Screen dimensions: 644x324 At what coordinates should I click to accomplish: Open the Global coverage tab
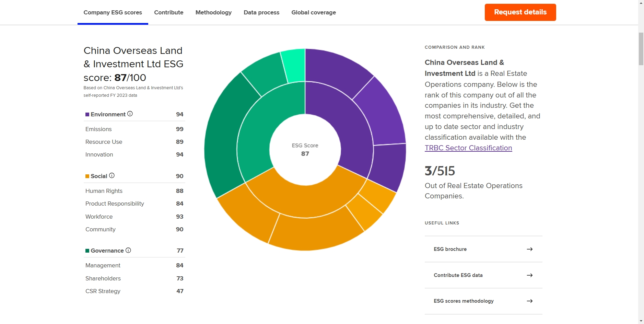[314, 12]
